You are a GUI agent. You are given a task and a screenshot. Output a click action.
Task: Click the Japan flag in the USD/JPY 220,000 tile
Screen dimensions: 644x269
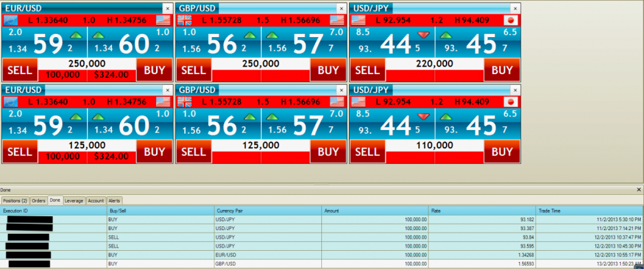click(510, 20)
